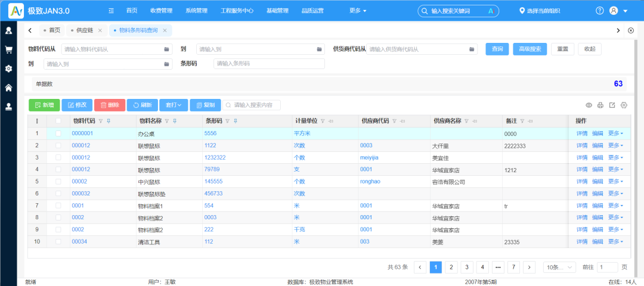Pin the 供应商代码 column
Screen dimensions: 644x286
point(402,121)
